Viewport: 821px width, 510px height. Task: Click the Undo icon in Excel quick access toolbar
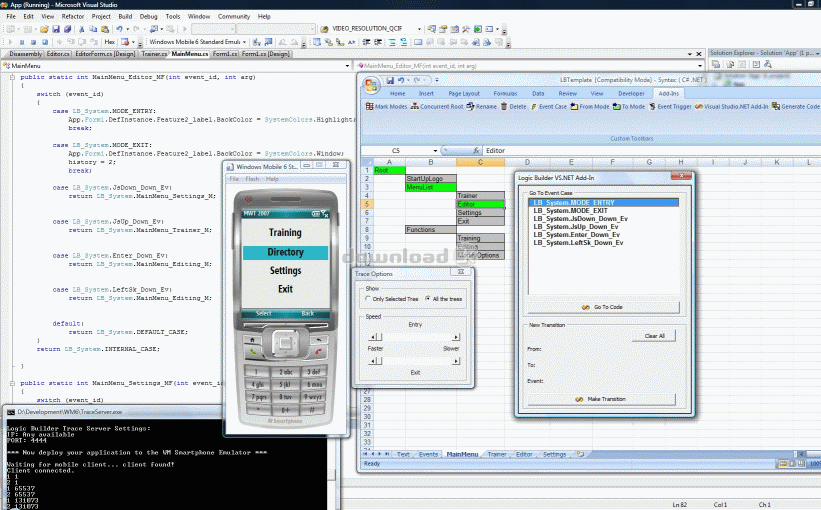[x=401, y=80]
